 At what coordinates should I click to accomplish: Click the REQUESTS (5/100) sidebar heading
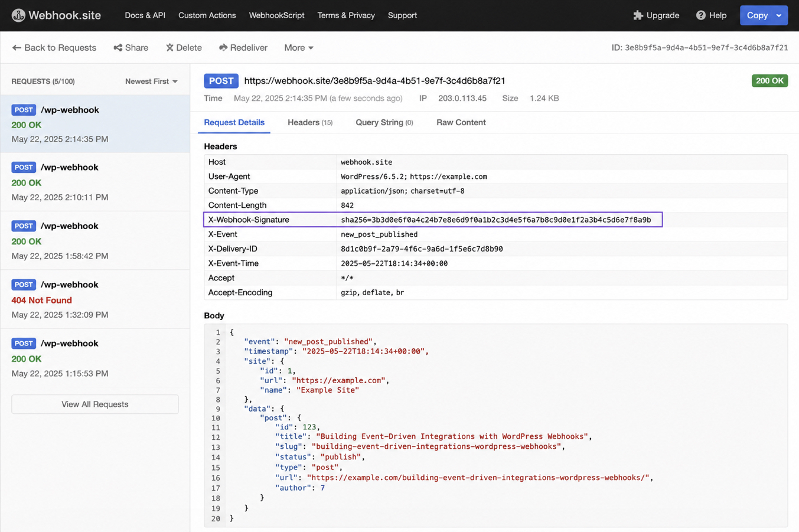43,81
